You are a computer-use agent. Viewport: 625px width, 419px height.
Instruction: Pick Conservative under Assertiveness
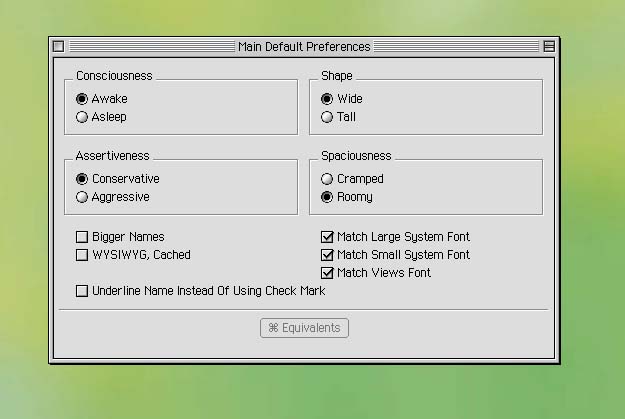pyautogui.click(x=82, y=179)
